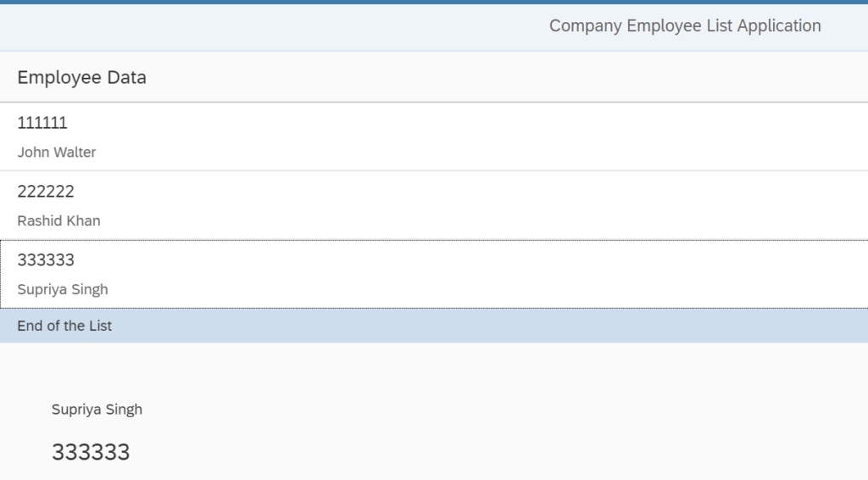Click the End of the List footer
This screenshot has width=868, height=480.
[x=64, y=326]
